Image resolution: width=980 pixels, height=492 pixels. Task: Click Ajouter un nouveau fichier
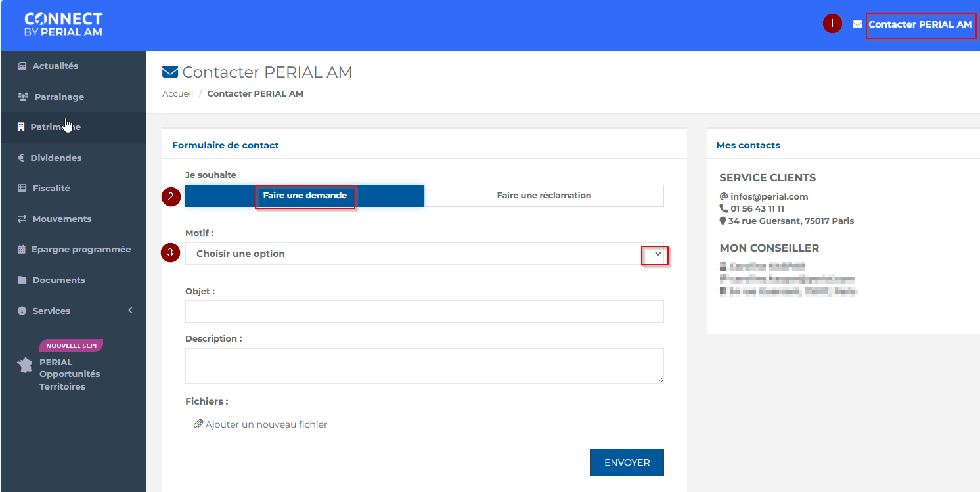tap(266, 424)
